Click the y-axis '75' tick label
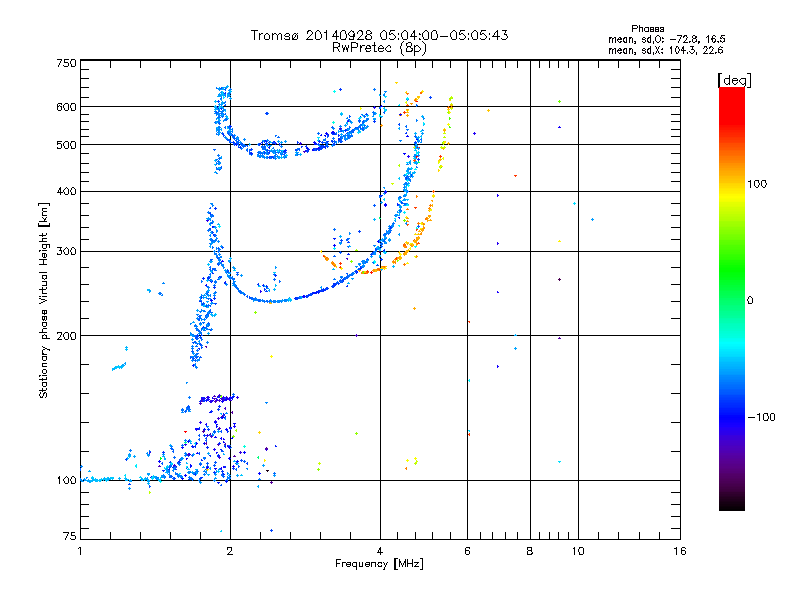 (69, 536)
